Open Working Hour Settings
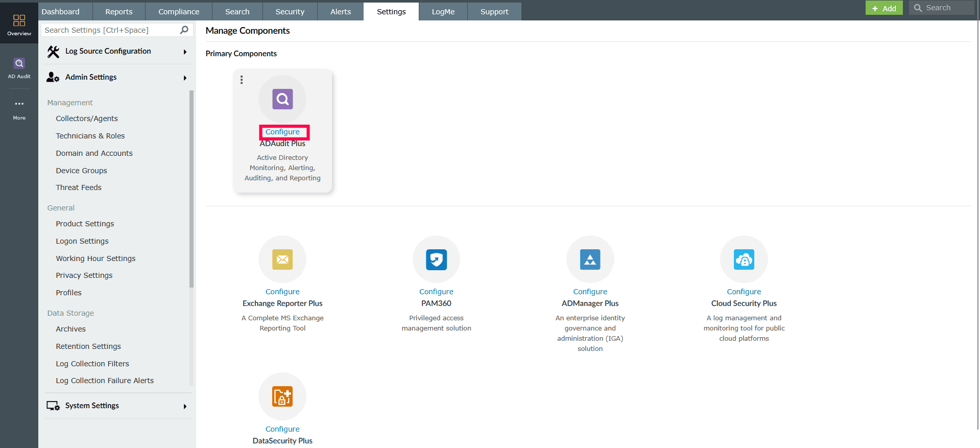980x448 pixels. click(96, 258)
